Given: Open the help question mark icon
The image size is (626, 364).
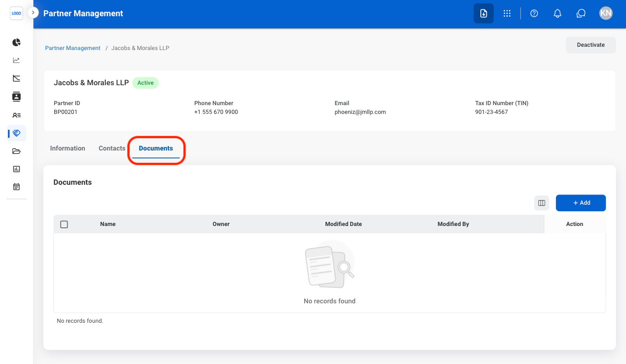Looking at the screenshot, I should coord(534,13).
